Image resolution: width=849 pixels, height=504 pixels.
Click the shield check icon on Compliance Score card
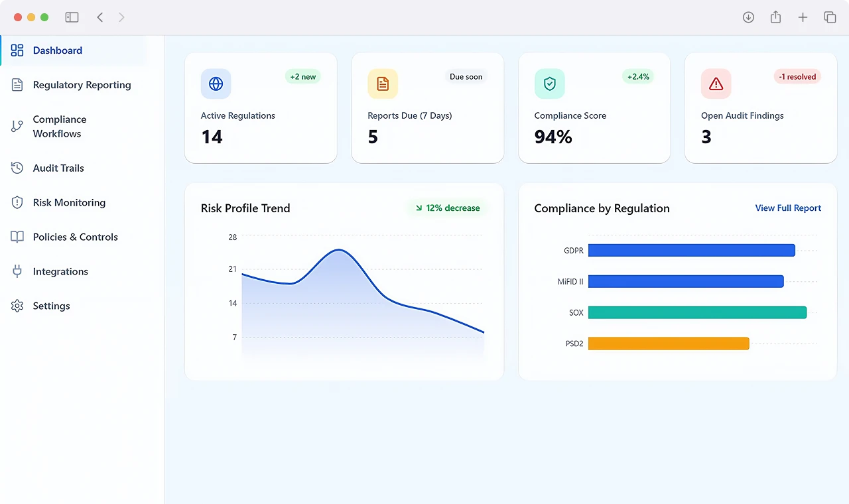tap(549, 84)
